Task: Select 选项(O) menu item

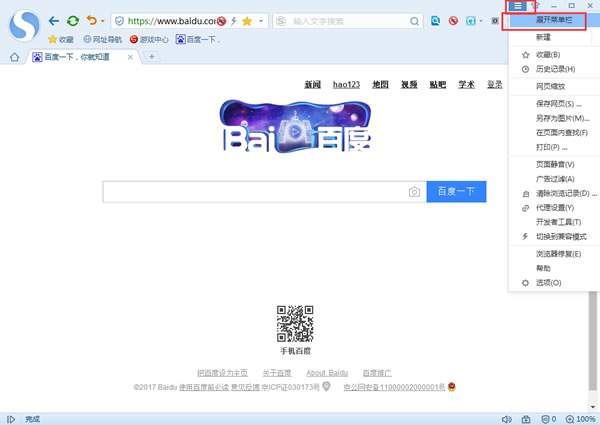Action: pyautogui.click(x=554, y=283)
